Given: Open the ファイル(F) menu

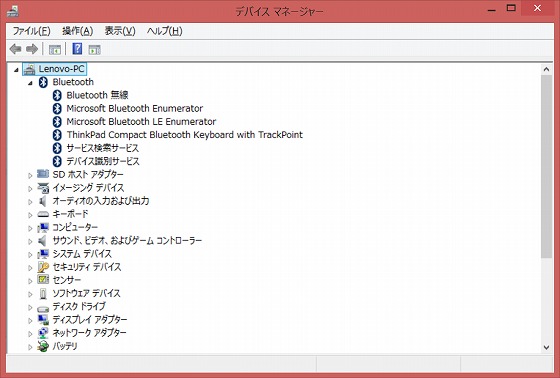Looking at the screenshot, I should [x=31, y=31].
